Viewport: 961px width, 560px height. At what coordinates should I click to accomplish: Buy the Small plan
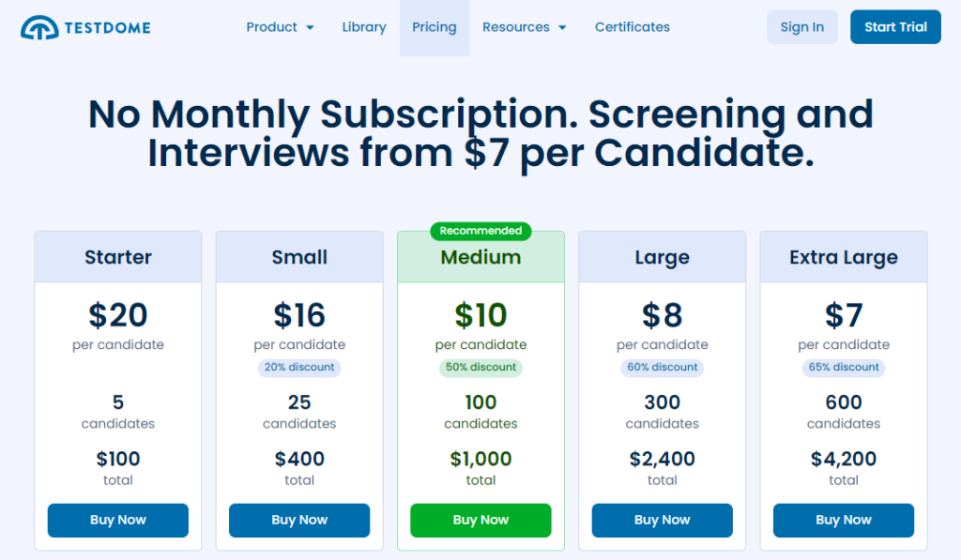298,521
